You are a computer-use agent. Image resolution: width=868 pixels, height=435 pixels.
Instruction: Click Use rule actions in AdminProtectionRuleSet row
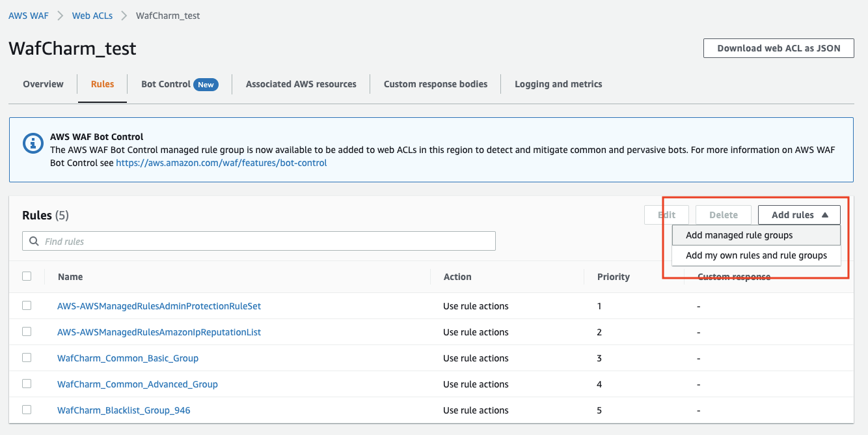click(476, 306)
